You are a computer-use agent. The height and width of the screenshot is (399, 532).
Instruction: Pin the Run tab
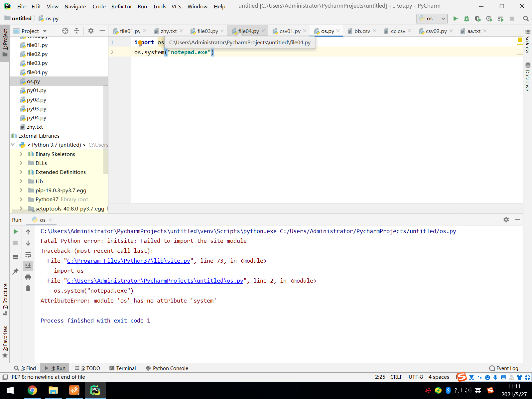[x=16, y=271]
